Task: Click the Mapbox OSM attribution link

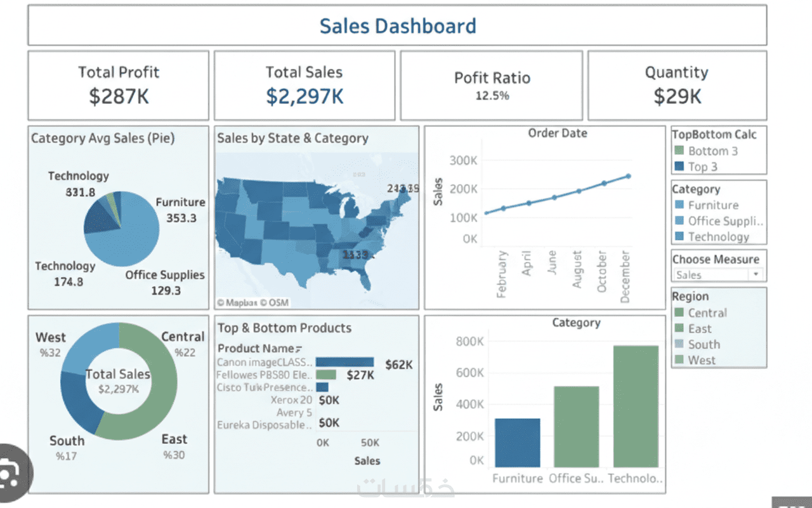Action: 252,303
